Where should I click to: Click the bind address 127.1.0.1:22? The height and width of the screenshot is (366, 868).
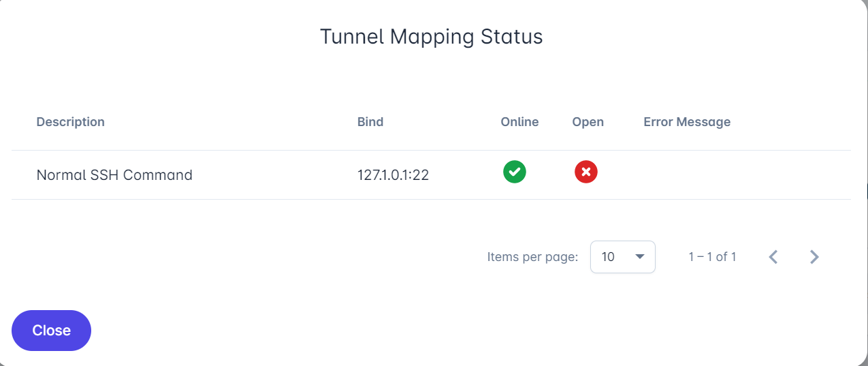393,175
